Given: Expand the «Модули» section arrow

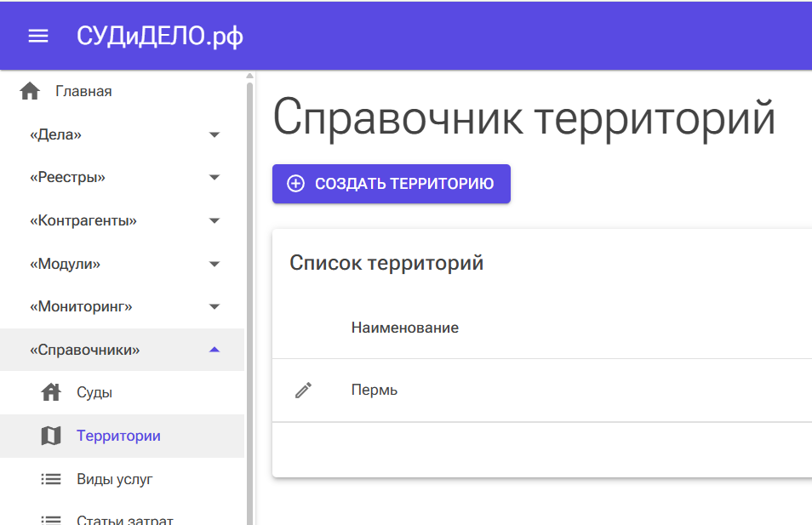Looking at the screenshot, I should [214, 265].
